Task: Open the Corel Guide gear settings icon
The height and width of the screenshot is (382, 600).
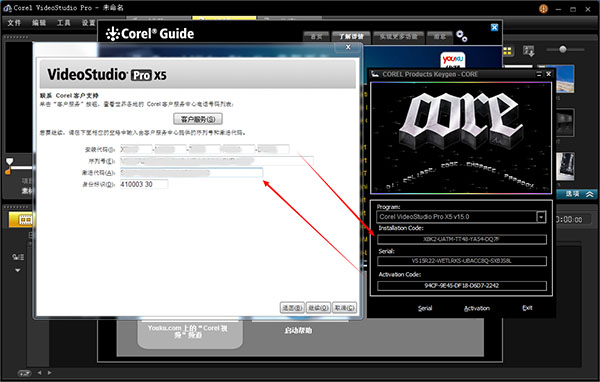Action: coord(461,36)
